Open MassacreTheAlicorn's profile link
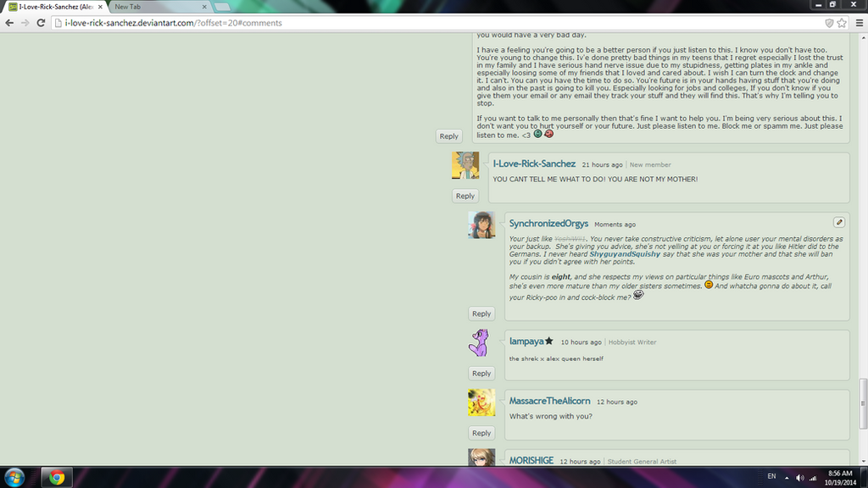The height and width of the screenshot is (488, 868). (549, 401)
